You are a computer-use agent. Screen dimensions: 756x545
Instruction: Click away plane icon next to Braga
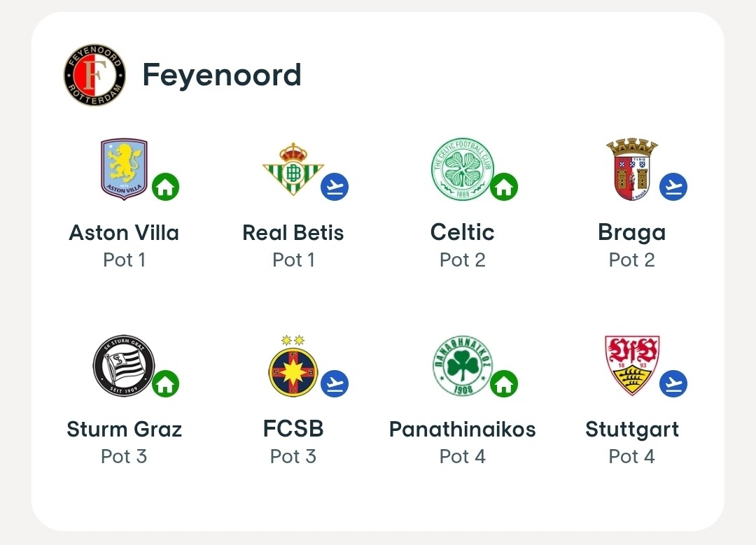click(673, 187)
